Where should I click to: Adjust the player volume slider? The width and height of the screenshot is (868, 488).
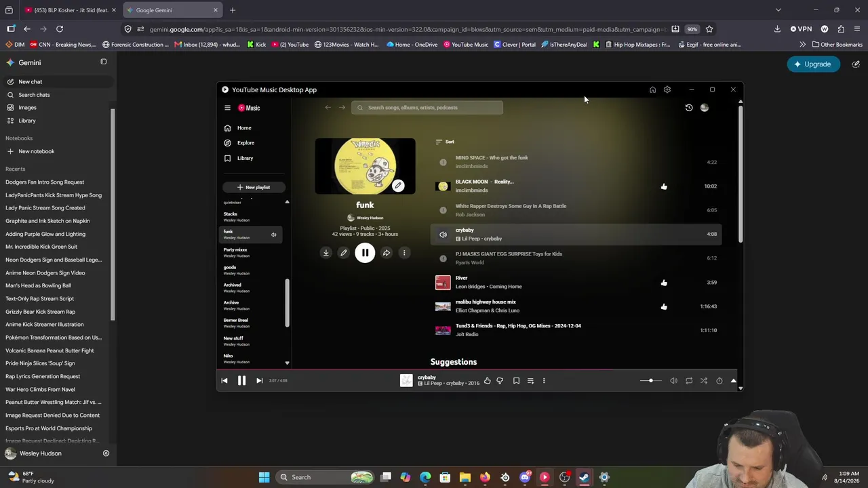tap(650, 381)
